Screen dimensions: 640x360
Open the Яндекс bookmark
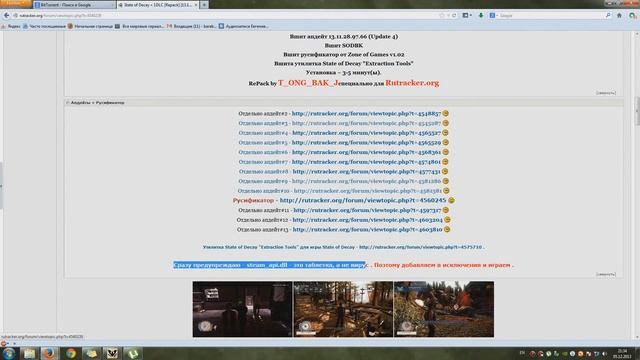[x=11, y=26]
